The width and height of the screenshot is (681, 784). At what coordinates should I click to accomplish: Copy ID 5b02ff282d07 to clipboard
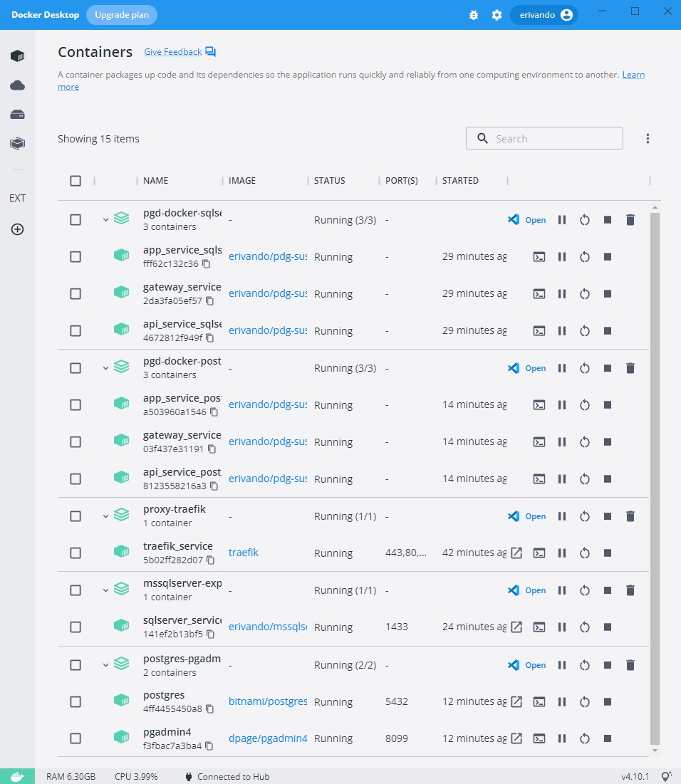[x=211, y=560]
